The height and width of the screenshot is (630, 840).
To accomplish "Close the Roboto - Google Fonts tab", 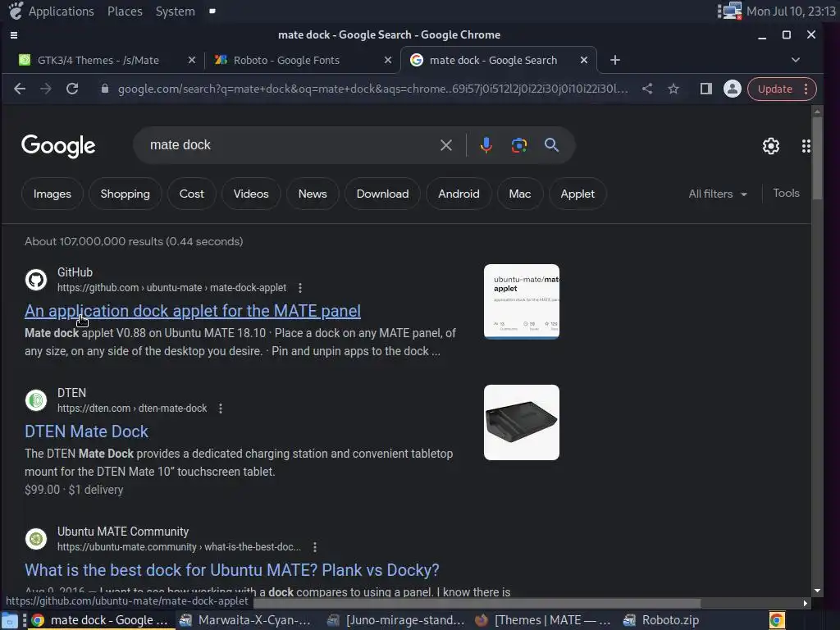I will pos(388,60).
